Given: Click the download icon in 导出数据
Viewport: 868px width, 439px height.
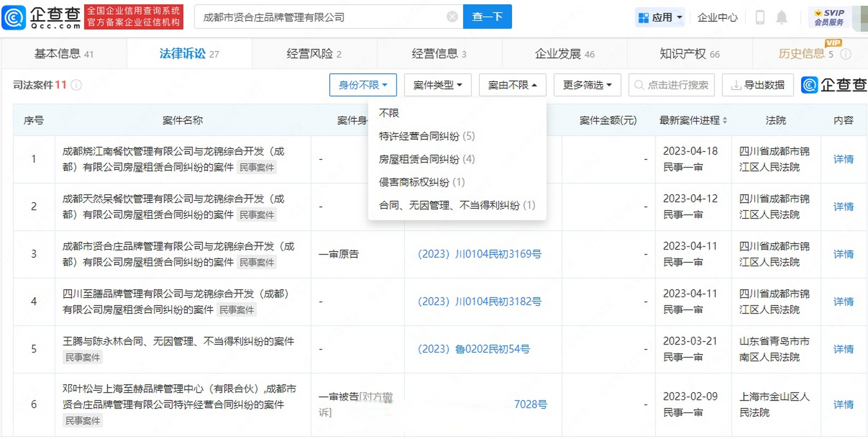Looking at the screenshot, I should pos(735,85).
